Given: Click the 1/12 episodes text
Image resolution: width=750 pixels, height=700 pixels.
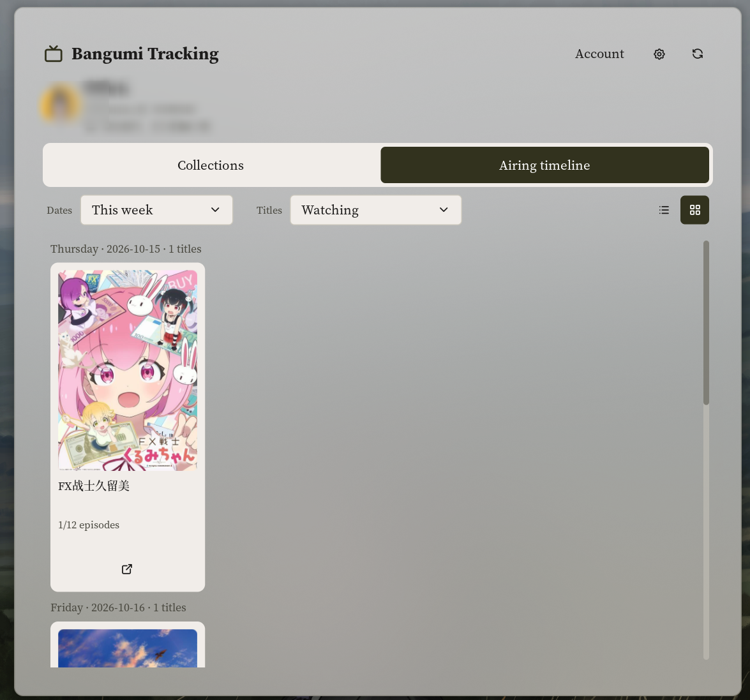Looking at the screenshot, I should 89,525.
